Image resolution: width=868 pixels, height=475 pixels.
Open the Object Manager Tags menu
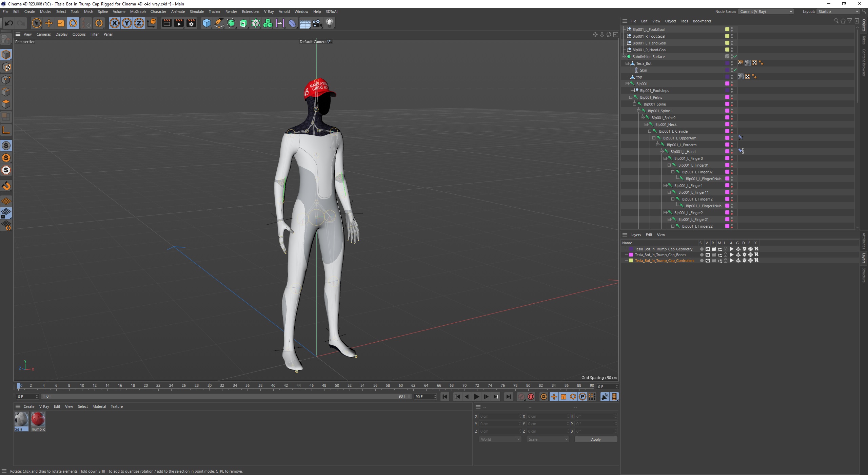pyautogui.click(x=684, y=21)
